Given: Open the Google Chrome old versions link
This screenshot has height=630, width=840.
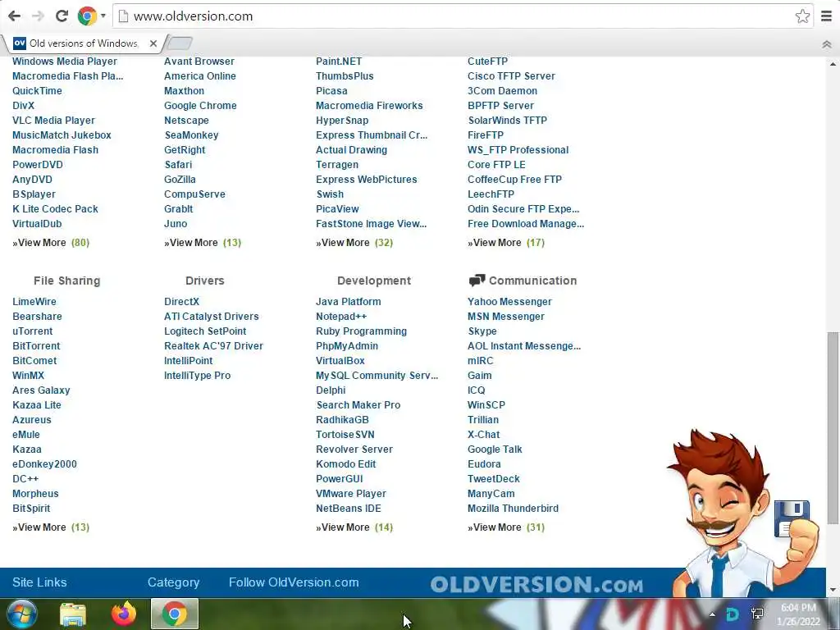Looking at the screenshot, I should pyautogui.click(x=200, y=106).
